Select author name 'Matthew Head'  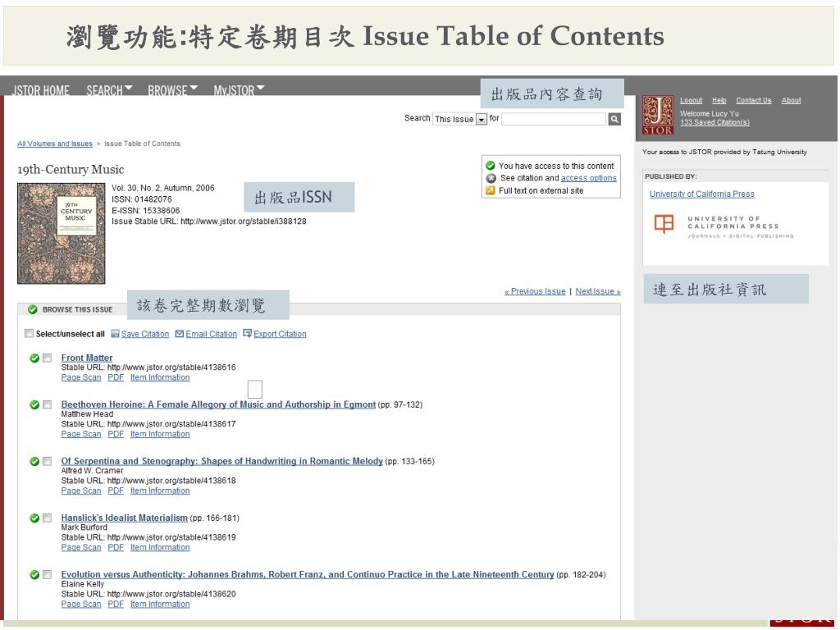[x=87, y=414]
